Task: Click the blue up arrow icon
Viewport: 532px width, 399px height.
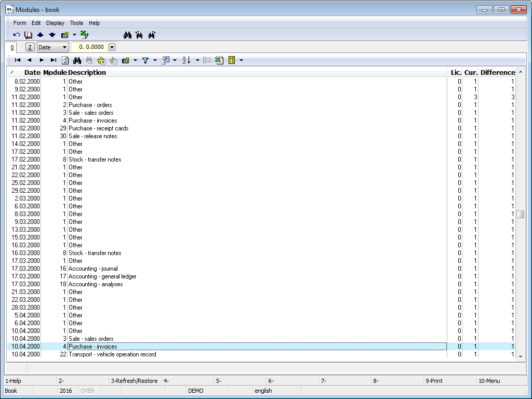Action: pyautogui.click(x=40, y=35)
